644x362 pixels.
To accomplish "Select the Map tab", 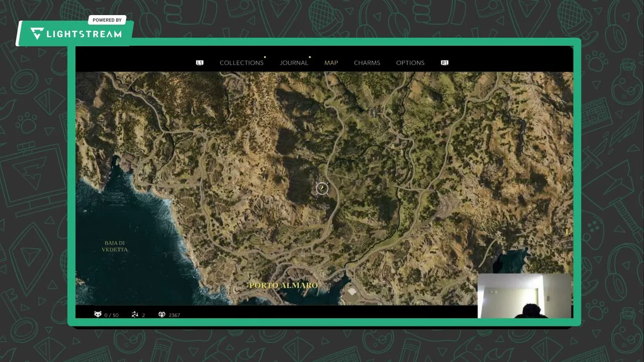I will pos(331,63).
